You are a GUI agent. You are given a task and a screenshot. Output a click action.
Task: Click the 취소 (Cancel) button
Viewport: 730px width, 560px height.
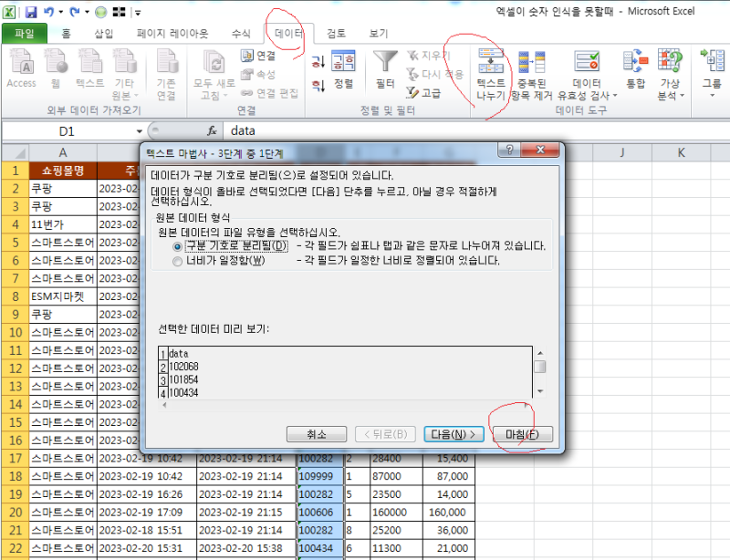317,435
